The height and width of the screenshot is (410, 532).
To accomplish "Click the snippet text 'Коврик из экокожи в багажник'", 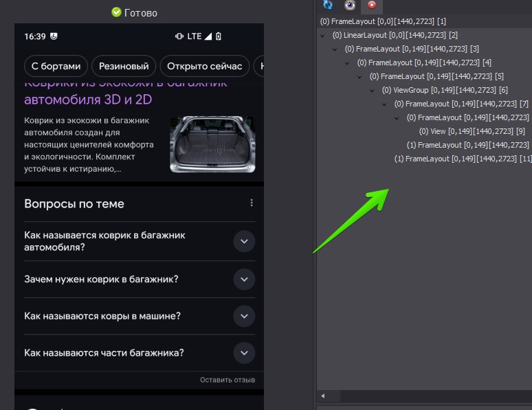I will [87, 121].
